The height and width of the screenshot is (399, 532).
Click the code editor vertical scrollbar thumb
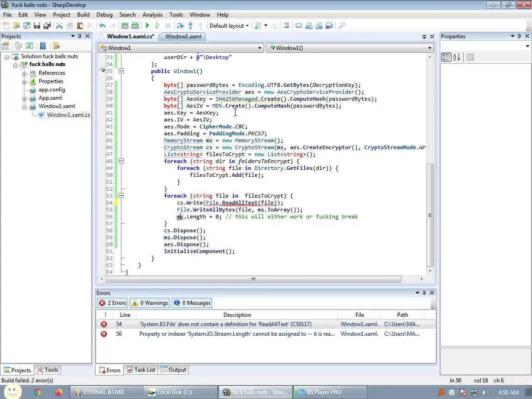click(x=430, y=215)
